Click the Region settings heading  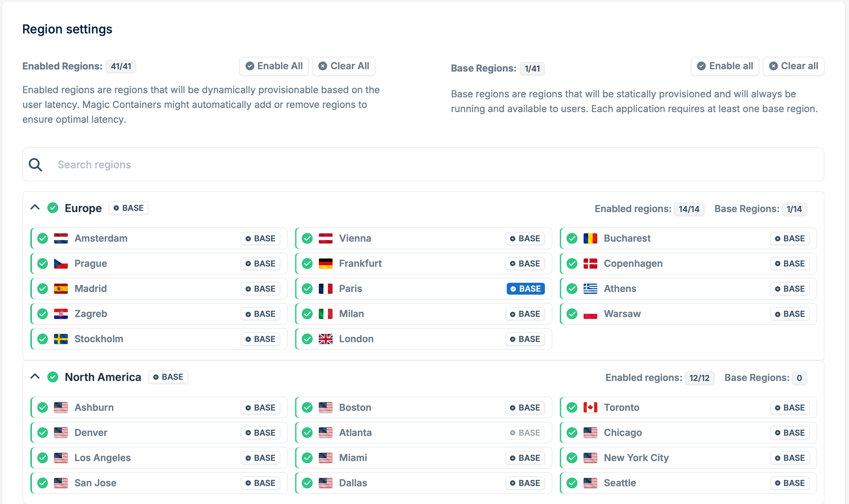pos(67,29)
